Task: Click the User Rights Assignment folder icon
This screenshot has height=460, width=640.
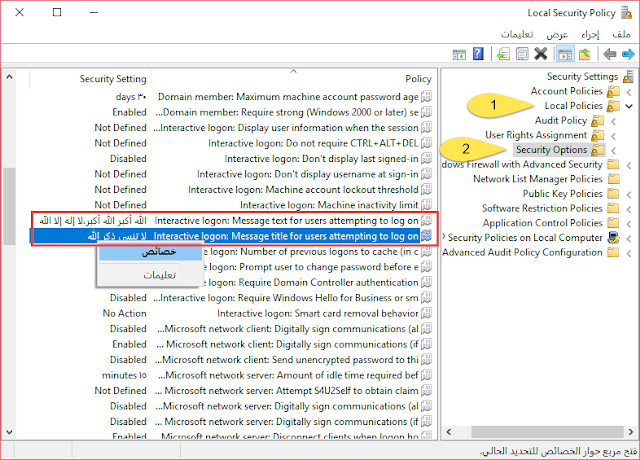Action: pos(598,135)
